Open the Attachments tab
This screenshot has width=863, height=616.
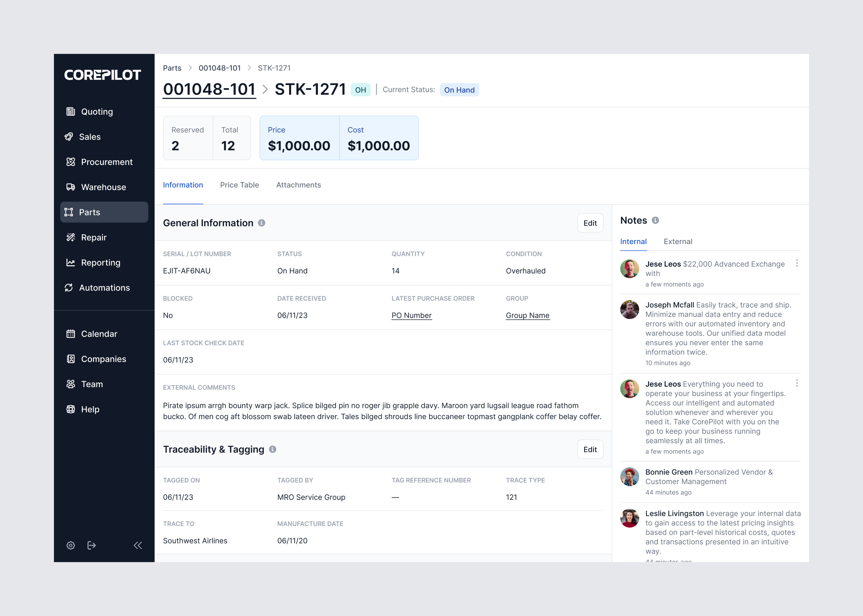click(x=298, y=185)
